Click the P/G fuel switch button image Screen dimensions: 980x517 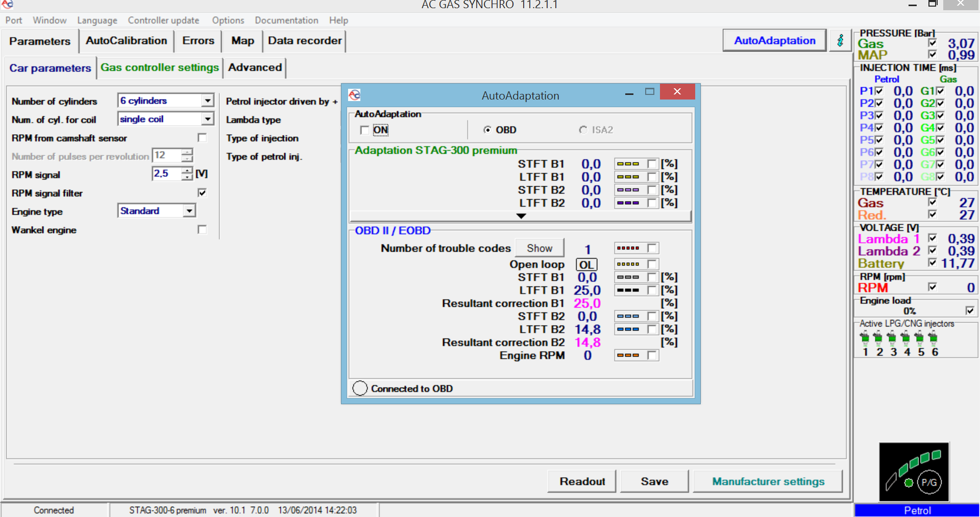coord(914,472)
